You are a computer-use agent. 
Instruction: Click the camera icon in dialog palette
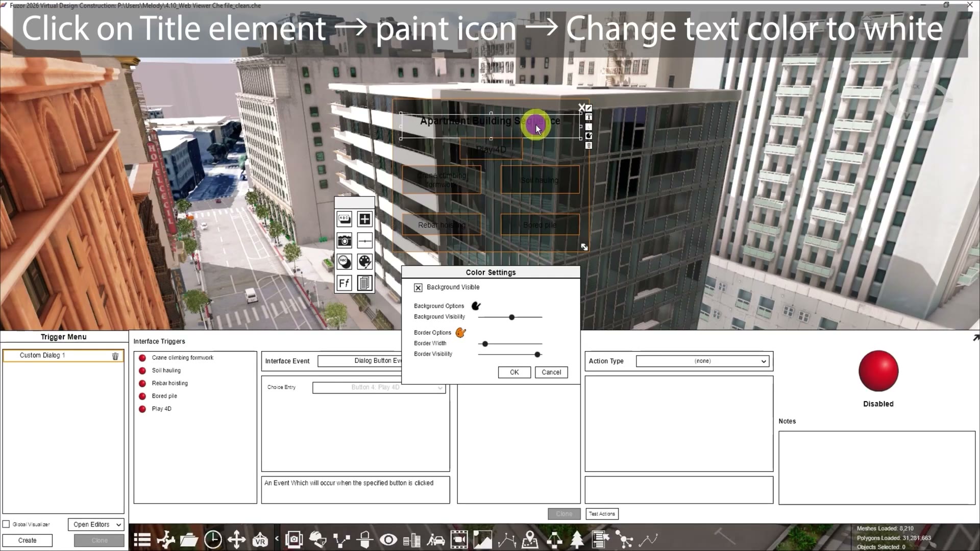(345, 240)
